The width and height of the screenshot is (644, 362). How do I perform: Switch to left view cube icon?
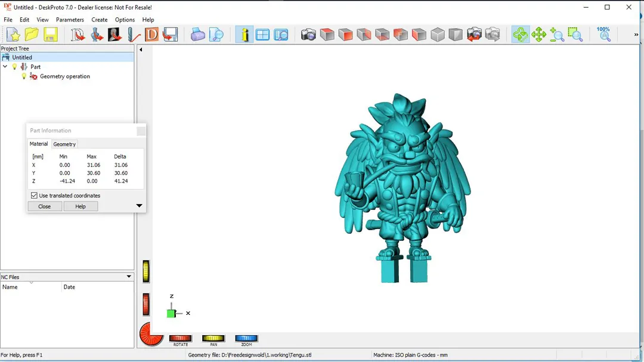coord(419,35)
